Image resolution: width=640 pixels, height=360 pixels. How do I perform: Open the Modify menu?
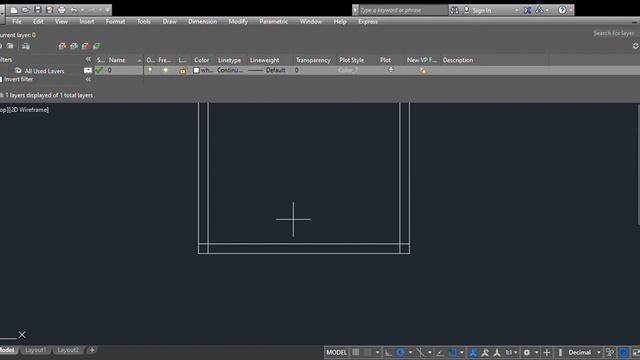click(238, 22)
